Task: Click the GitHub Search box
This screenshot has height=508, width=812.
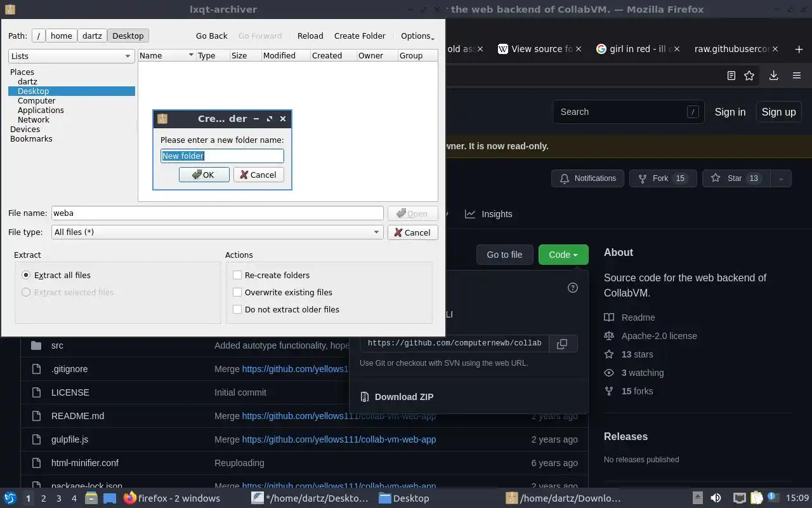Action: click(x=628, y=112)
